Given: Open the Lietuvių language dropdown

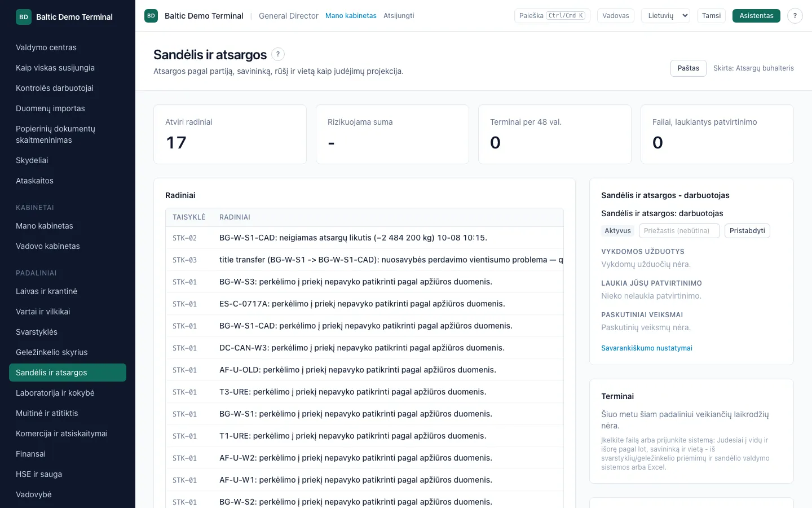Looking at the screenshot, I should 666,16.
